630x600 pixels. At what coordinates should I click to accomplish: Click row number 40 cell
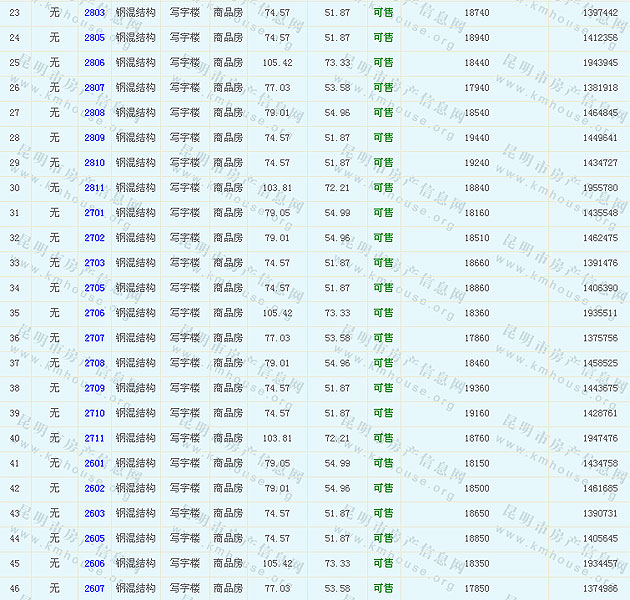pos(14,438)
